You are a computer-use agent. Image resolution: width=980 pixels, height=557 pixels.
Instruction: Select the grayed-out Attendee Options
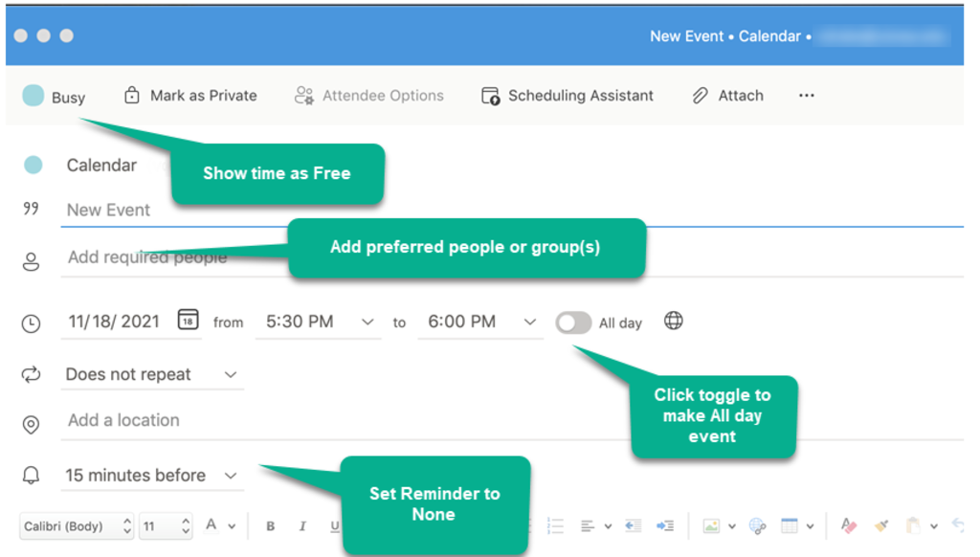coord(368,95)
